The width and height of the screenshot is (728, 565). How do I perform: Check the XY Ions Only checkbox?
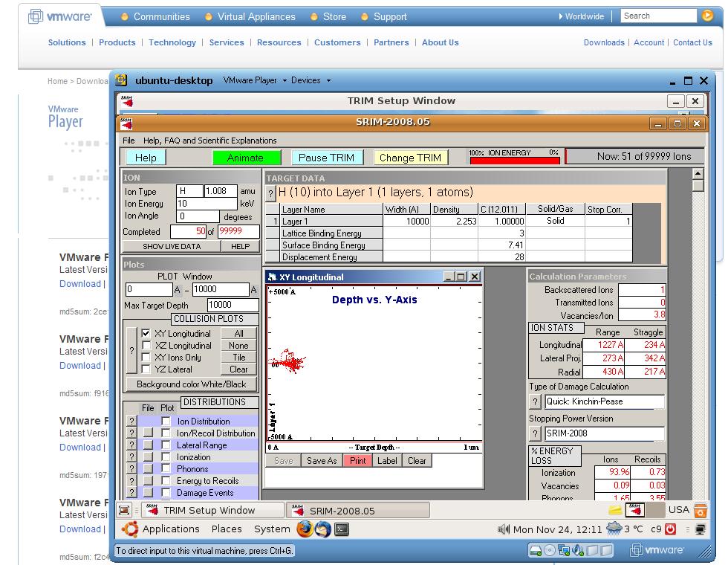[146, 357]
